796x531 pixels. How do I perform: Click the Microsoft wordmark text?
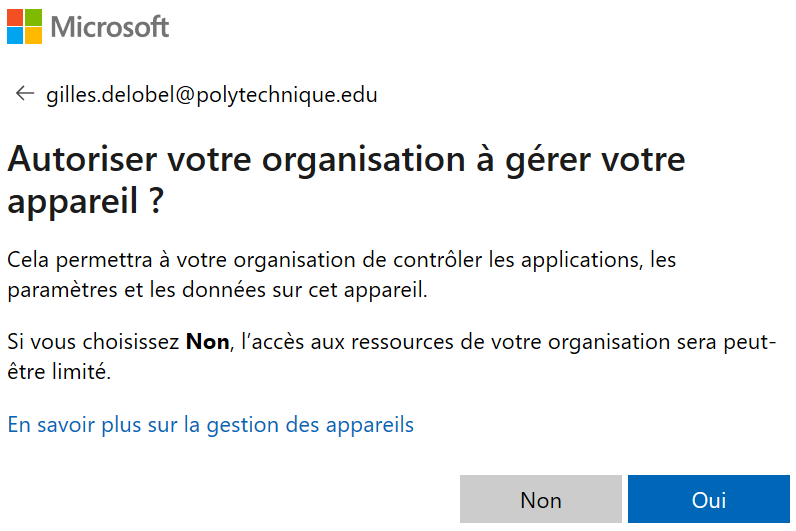tap(110, 27)
